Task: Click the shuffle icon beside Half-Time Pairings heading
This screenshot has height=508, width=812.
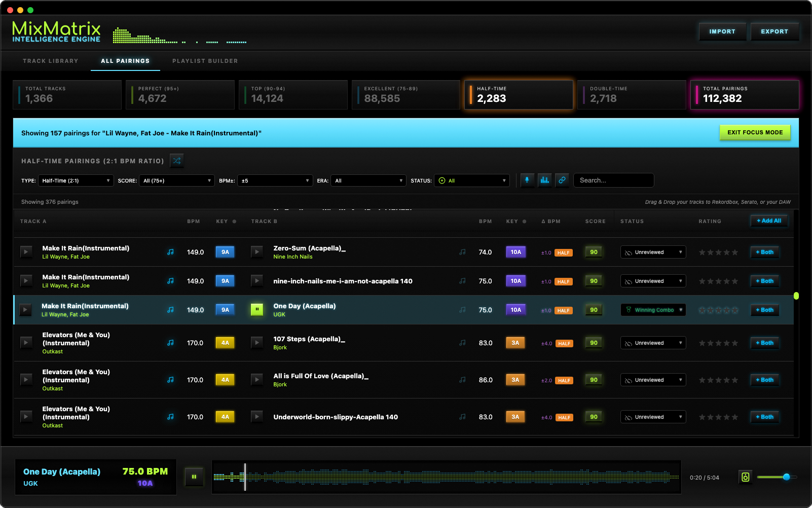Action: click(177, 161)
